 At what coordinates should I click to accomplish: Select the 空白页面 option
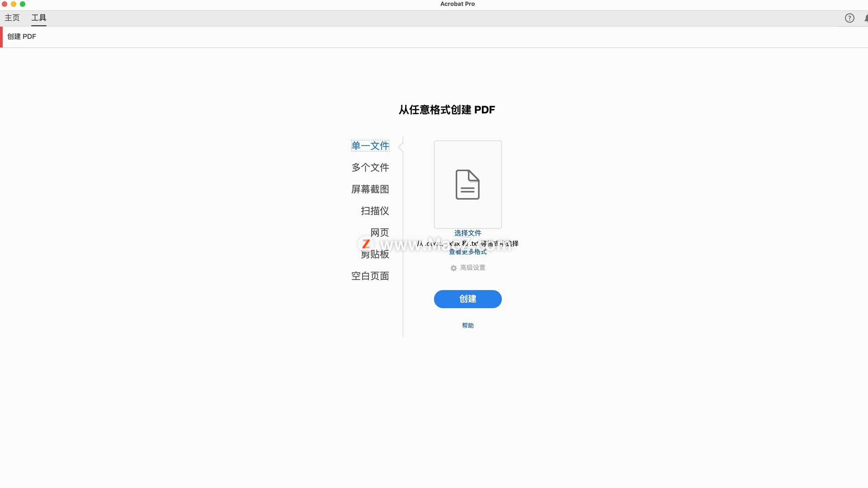coord(370,276)
